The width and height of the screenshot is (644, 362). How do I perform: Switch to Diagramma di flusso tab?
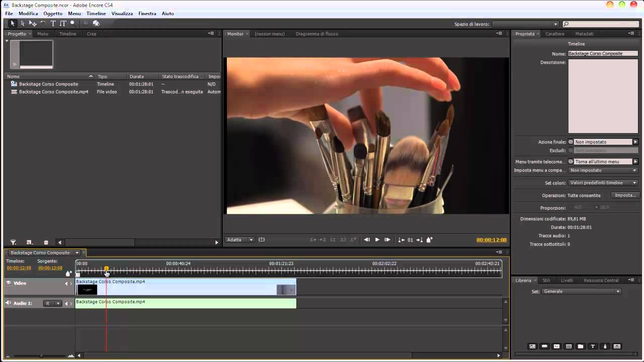[317, 34]
